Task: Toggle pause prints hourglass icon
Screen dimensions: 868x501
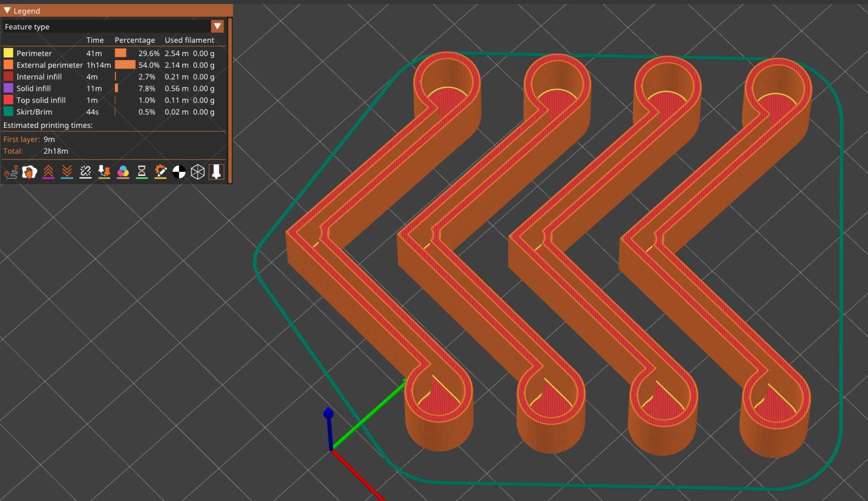Action: (x=142, y=172)
